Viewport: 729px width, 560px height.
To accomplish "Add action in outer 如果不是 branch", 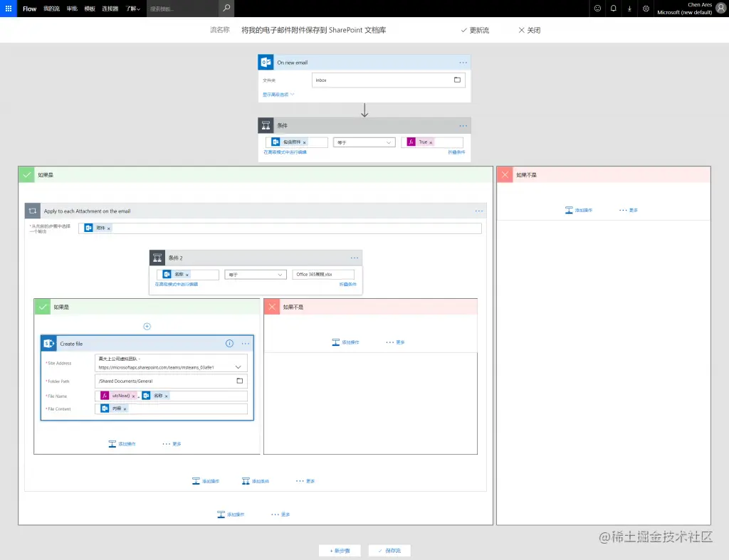I will 578,210.
